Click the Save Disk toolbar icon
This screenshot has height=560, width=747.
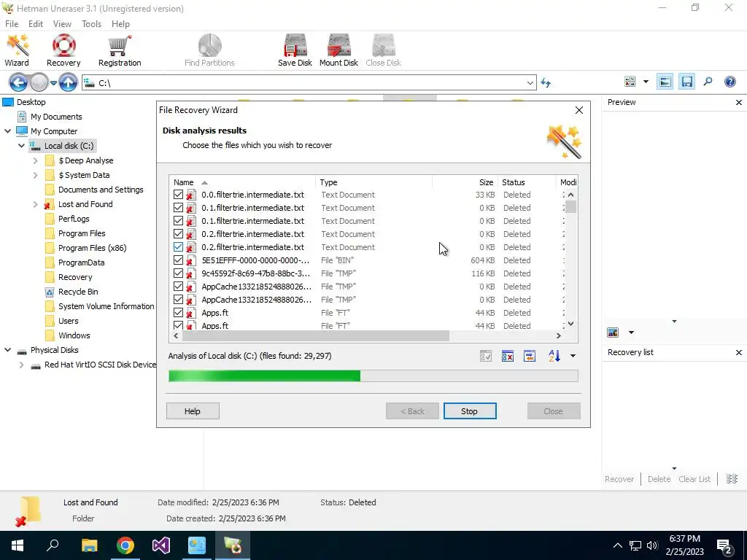[295, 50]
